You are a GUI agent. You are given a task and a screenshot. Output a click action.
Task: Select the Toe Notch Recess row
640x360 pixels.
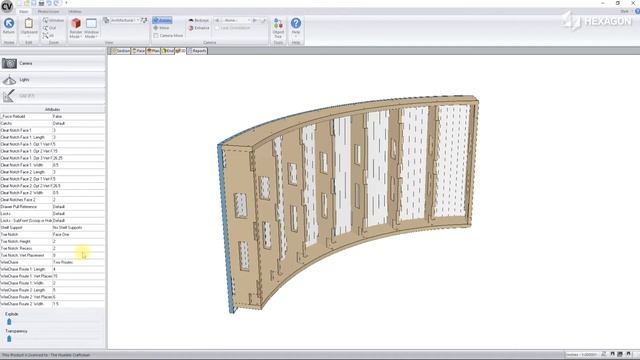(x=53, y=248)
